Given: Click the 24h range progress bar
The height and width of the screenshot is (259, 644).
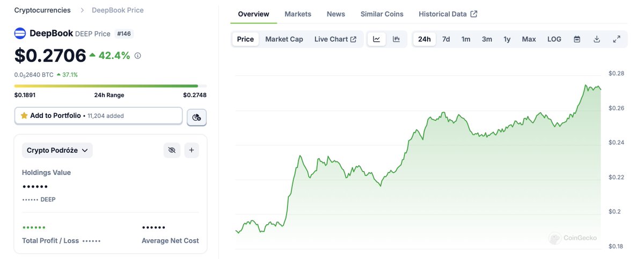Looking at the screenshot, I should 111,86.
